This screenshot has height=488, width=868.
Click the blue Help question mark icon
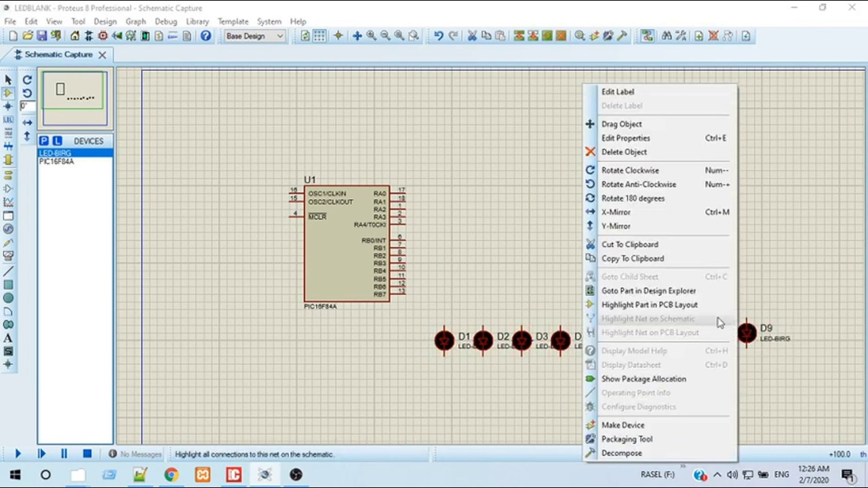[x=205, y=36]
